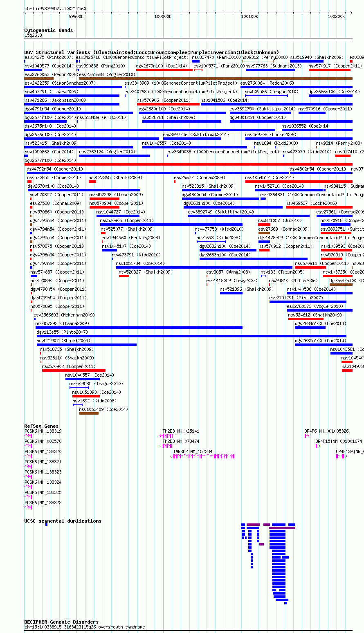This screenshot has height=633, width=364.
Task: Select the 15q26 overgrowth syndrome entry
Action: pos(85,627)
